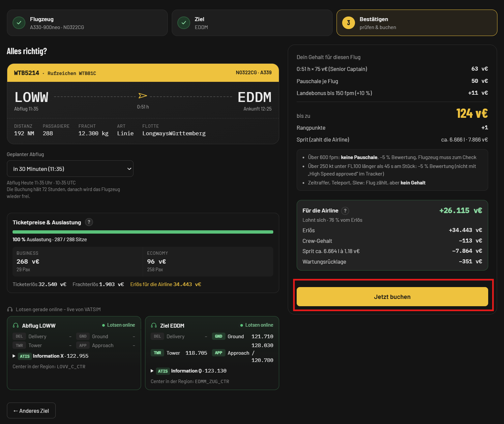Click the TWR badge in the Abflug LOWW card
Image resolution: width=504 pixels, height=424 pixels.
tap(19, 345)
